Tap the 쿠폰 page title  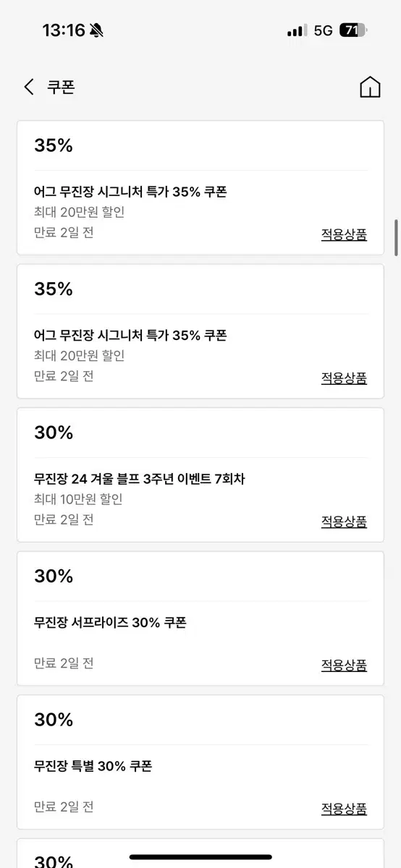(62, 88)
